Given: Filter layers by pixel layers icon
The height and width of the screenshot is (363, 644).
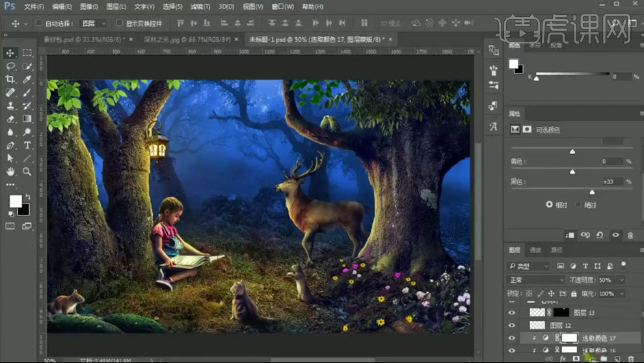Looking at the screenshot, I should tap(561, 266).
